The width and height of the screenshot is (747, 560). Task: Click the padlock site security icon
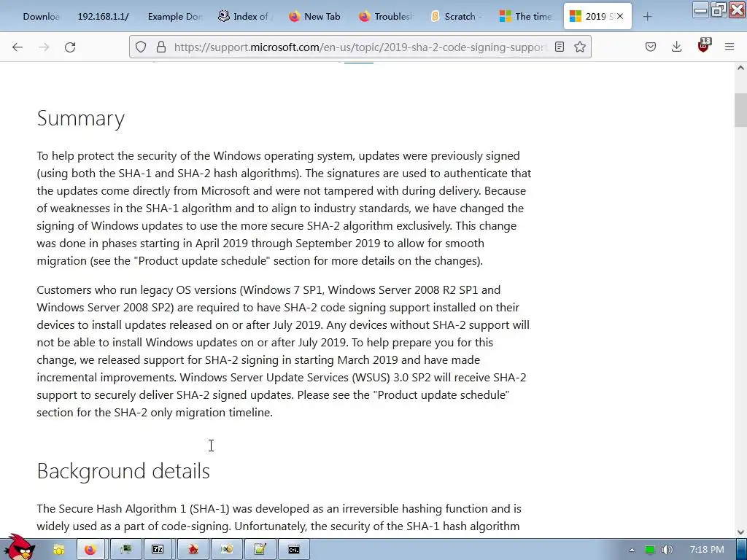click(161, 47)
